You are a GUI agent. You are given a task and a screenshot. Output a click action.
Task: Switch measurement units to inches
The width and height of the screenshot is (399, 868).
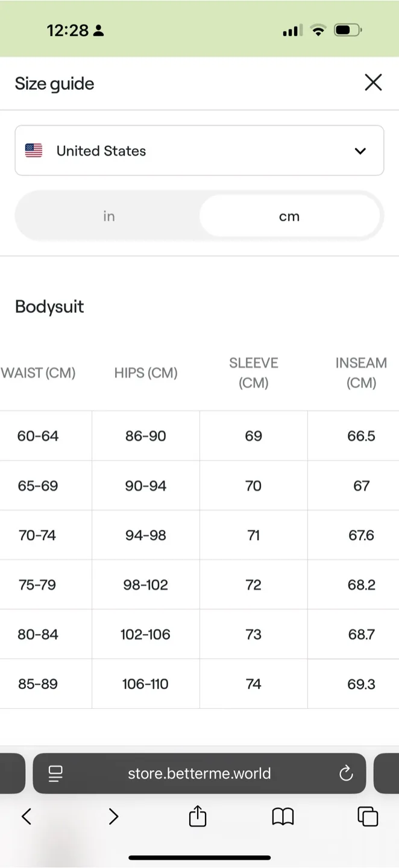108,215
